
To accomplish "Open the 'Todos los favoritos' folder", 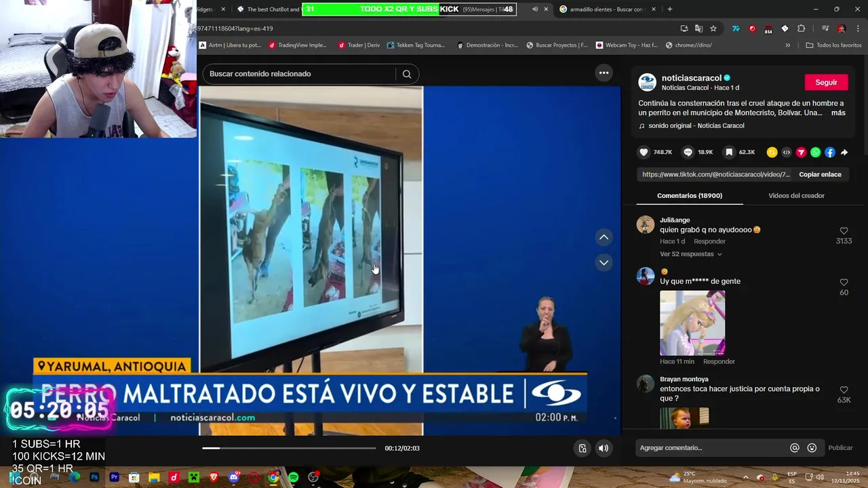I will (x=833, y=45).
